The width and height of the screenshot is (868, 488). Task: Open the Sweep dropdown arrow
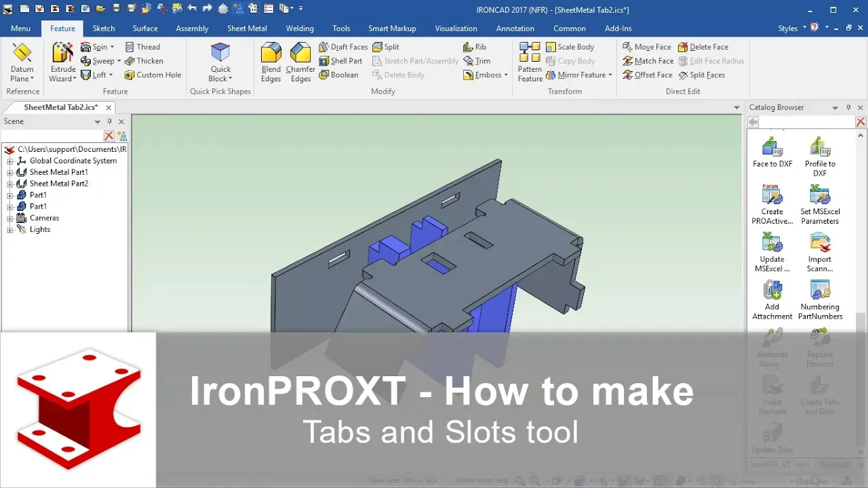point(119,61)
